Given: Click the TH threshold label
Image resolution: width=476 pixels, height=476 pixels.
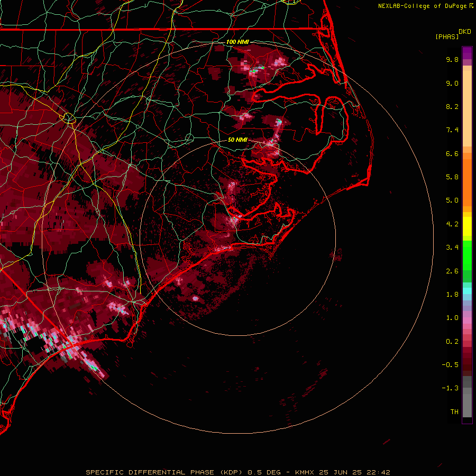Looking at the screenshot, I should [454, 412].
